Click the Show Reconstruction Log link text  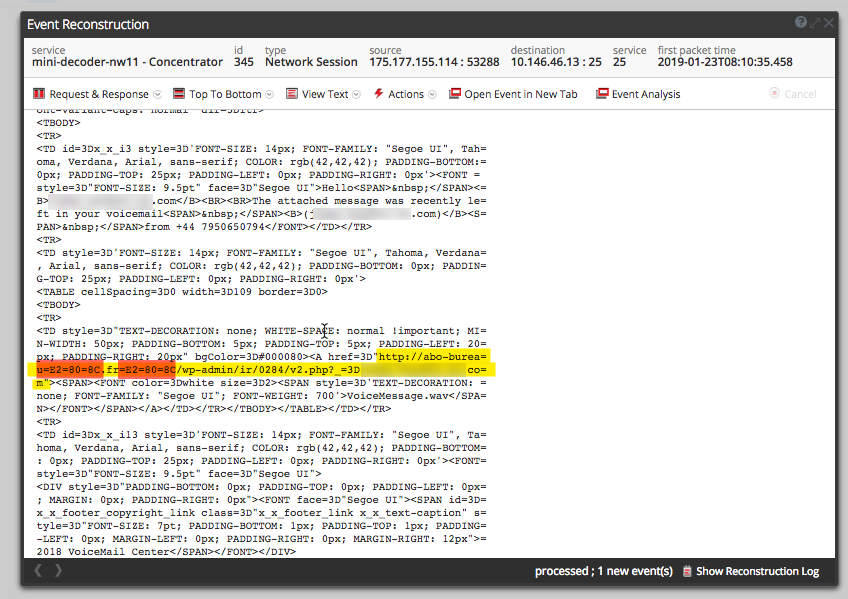point(757,571)
